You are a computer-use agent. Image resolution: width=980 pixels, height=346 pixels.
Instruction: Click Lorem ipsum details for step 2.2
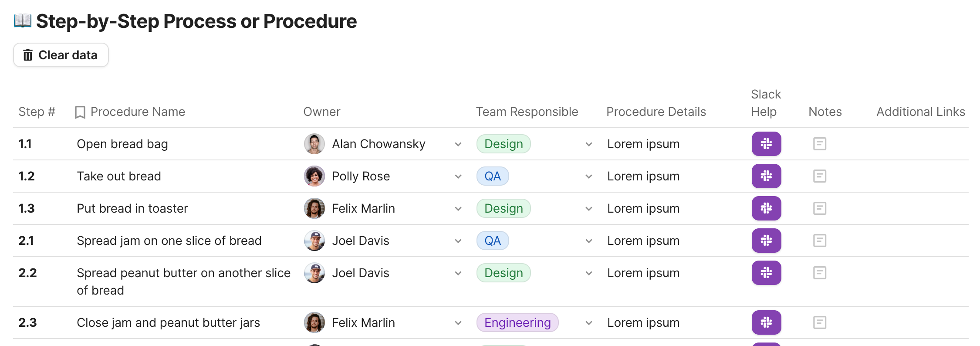643,273
